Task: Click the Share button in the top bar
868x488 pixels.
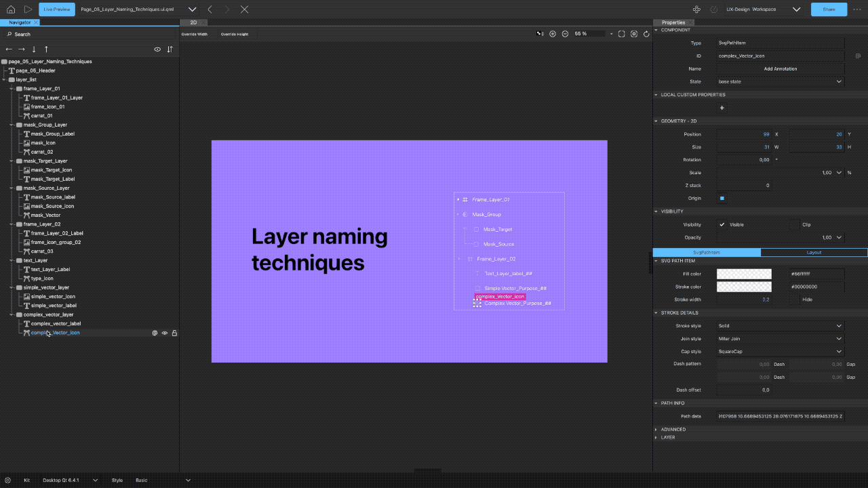Action: (x=827, y=9)
